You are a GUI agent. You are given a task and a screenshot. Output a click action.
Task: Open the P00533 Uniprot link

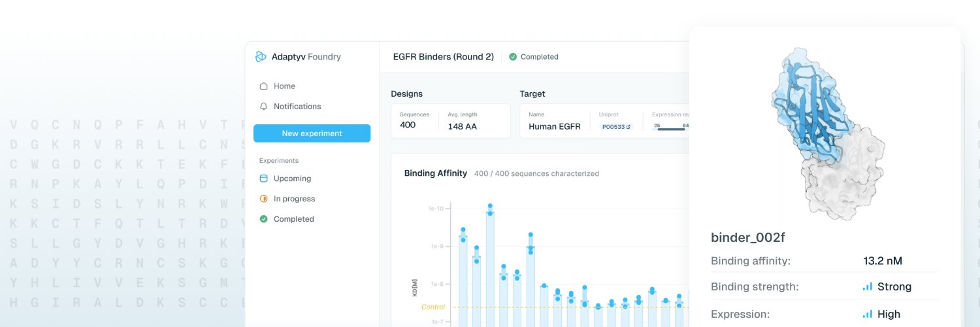tap(616, 127)
